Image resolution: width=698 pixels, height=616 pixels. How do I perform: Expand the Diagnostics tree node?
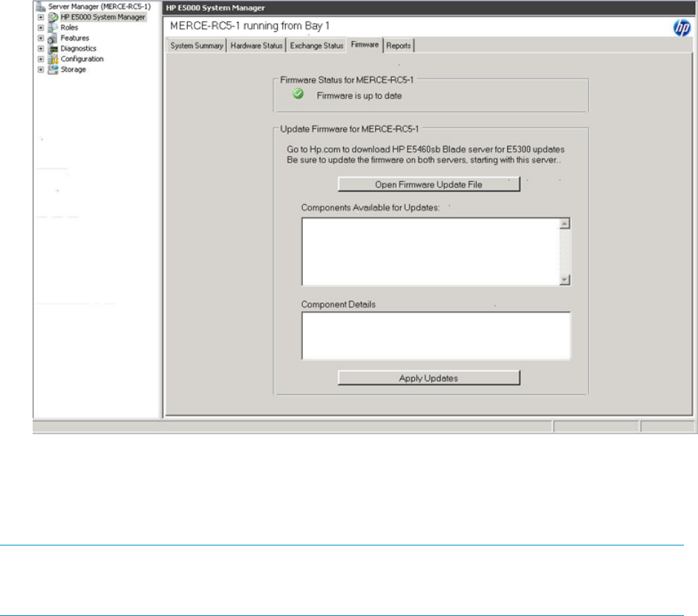pyautogui.click(x=41, y=48)
